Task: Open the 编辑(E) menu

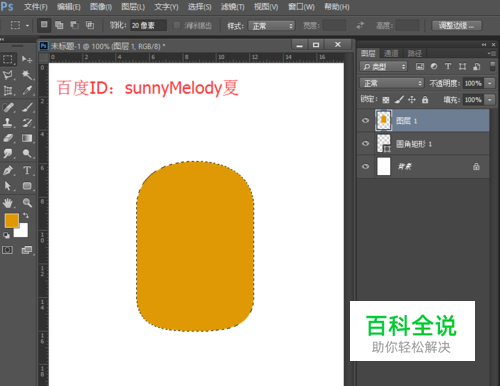Action: point(69,7)
